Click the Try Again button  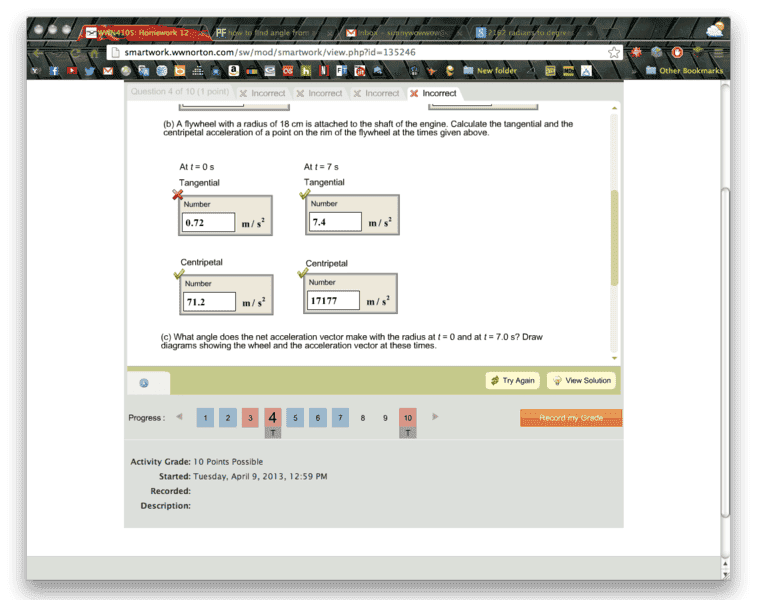pyautogui.click(x=512, y=381)
